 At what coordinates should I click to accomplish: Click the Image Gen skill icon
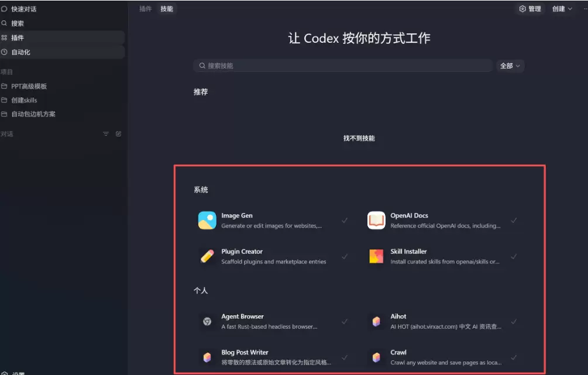[x=207, y=221]
